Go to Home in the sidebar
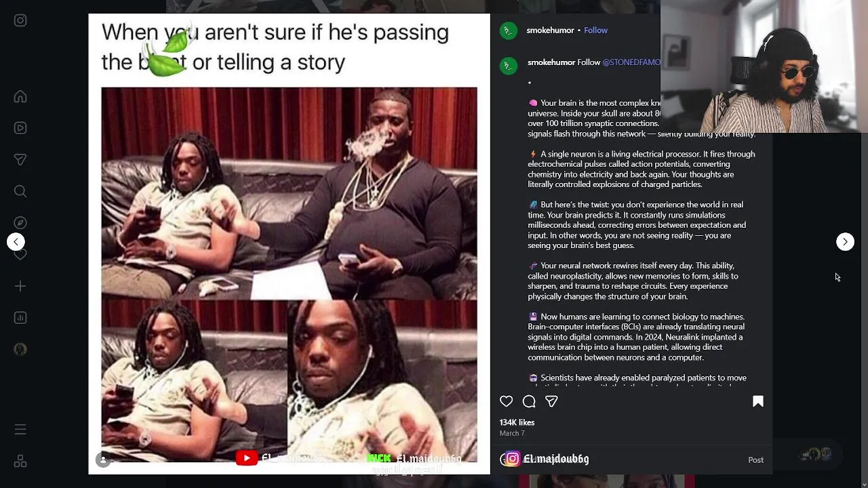Viewport: 868px width, 488px height. (x=20, y=96)
